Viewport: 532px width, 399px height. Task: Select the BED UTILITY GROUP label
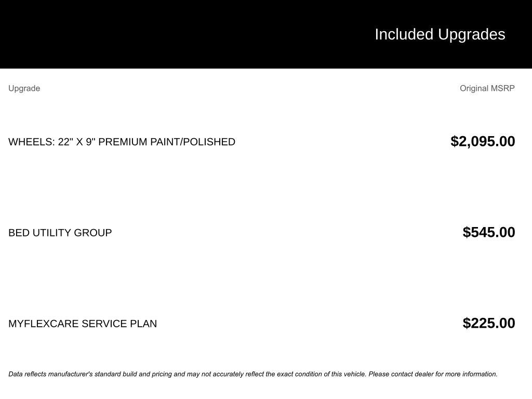click(60, 233)
